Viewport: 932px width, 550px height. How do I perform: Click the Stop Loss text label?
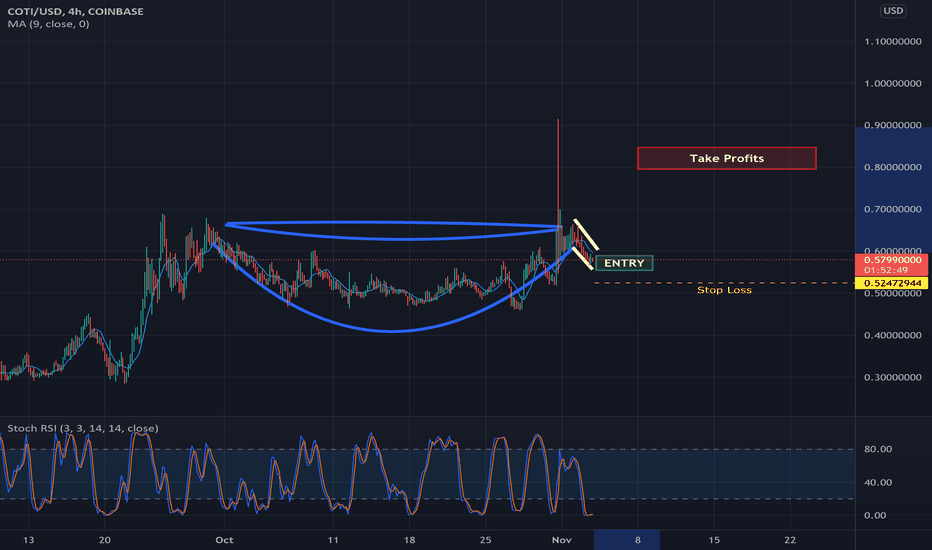pos(724,290)
